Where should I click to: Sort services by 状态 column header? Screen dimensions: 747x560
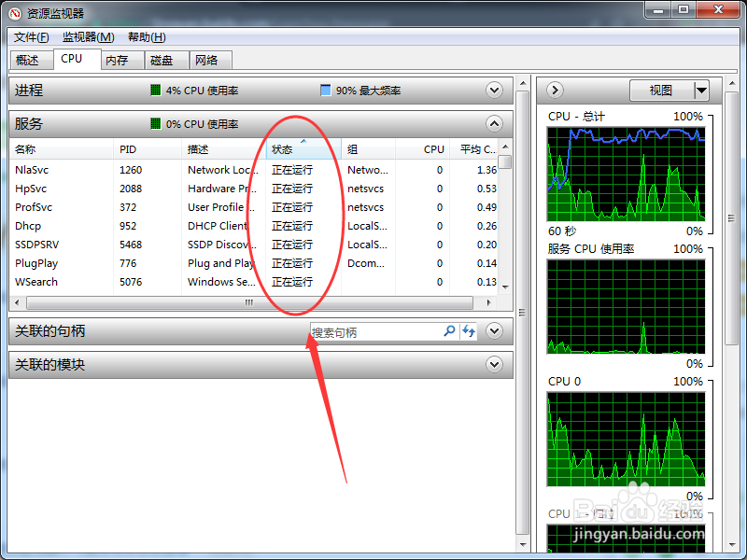tap(303, 149)
